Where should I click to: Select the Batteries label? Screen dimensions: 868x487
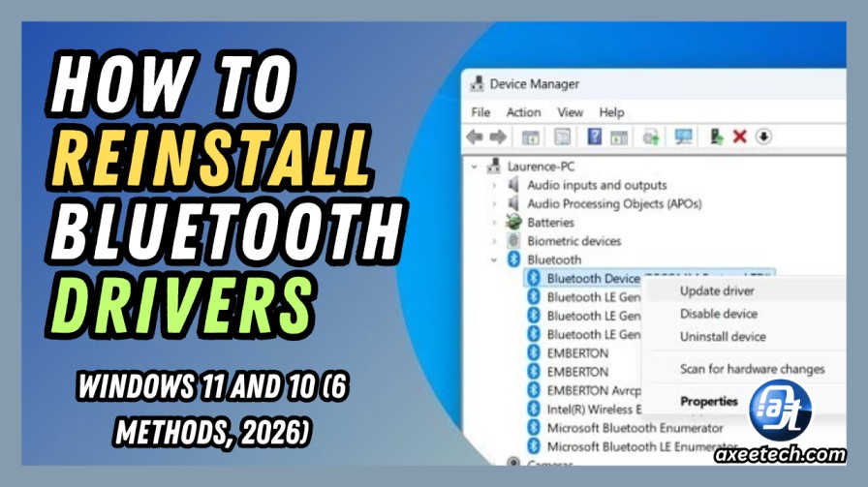pyautogui.click(x=551, y=223)
